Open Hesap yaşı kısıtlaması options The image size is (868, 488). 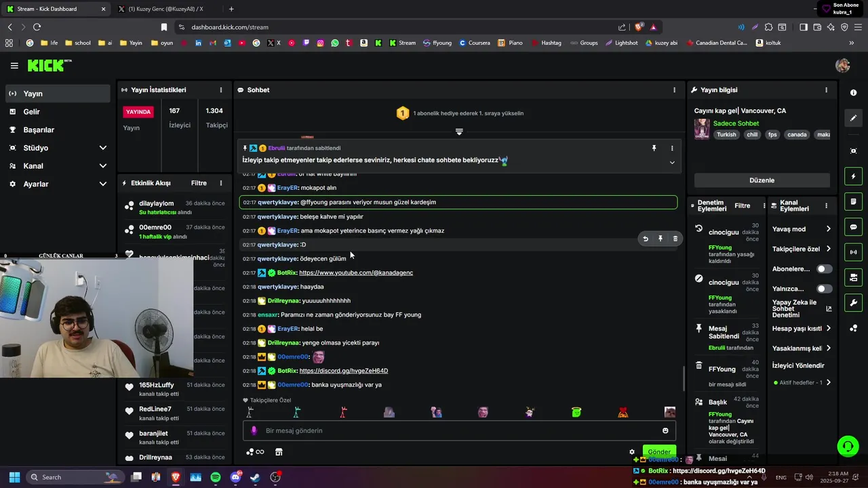click(x=829, y=329)
